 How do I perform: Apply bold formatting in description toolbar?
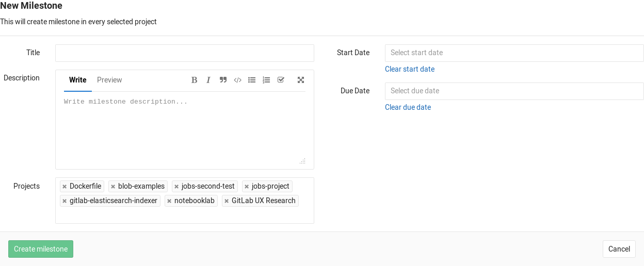point(194,80)
